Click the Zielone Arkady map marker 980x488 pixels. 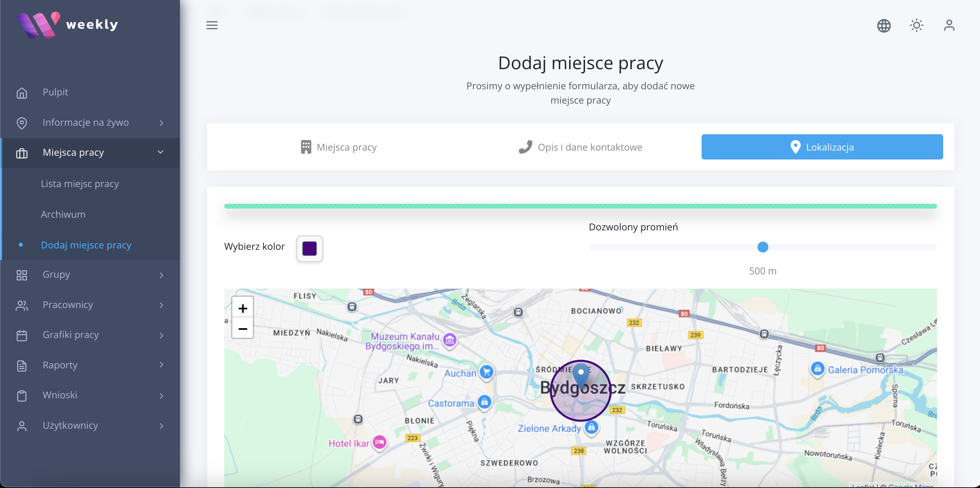[591, 427]
